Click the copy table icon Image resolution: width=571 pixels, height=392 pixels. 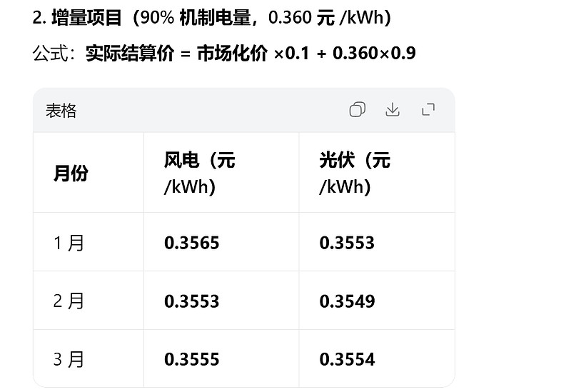358,110
